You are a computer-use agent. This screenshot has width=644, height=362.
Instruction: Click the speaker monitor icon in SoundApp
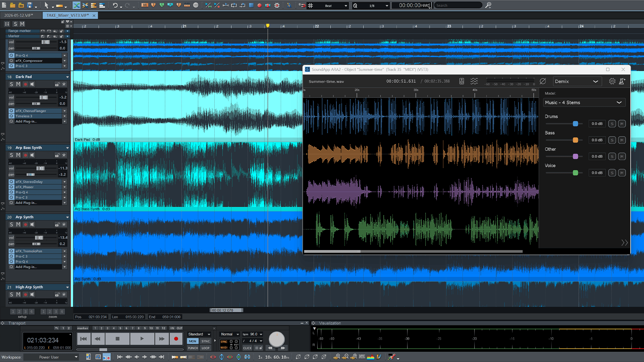point(462,81)
